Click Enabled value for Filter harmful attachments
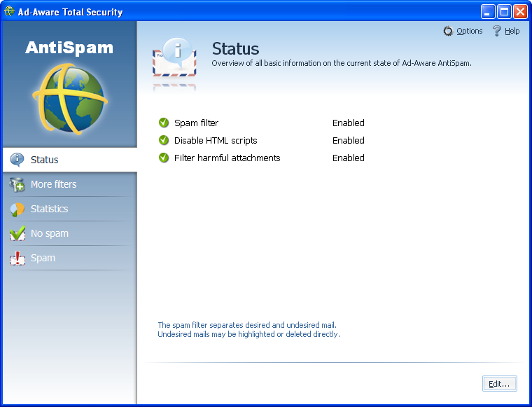This screenshot has height=407, width=532. click(x=349, y=158)
